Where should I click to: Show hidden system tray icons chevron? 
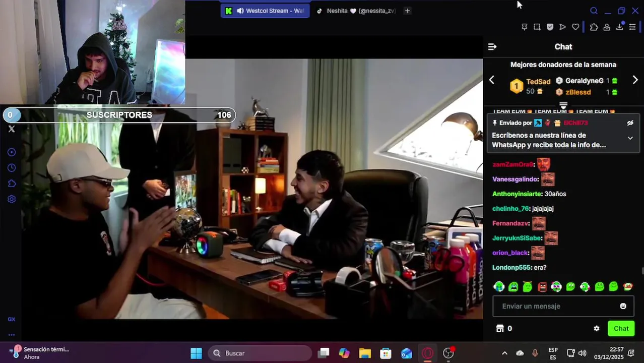point(504,353)
